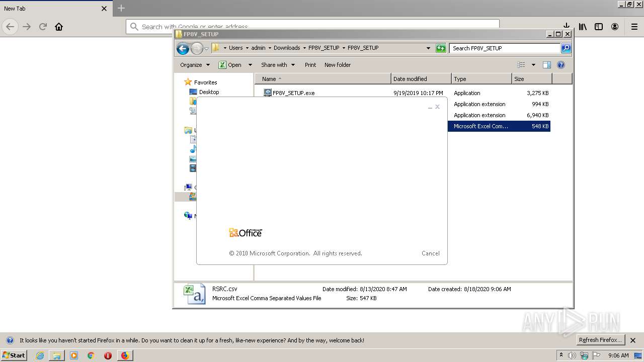Open the Windows Start menu
This screenshot has width=644, height=362.
(x=14, y=355)
